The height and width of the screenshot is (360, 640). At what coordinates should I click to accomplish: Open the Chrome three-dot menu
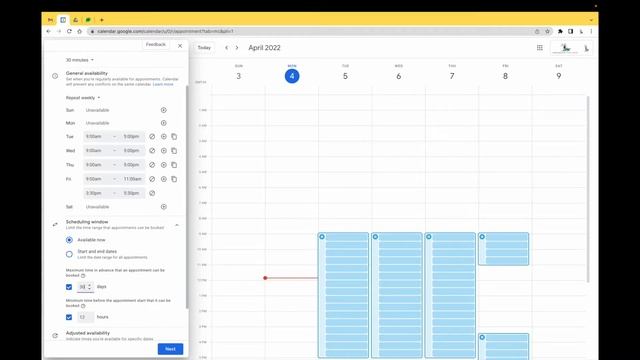[591, 31]
